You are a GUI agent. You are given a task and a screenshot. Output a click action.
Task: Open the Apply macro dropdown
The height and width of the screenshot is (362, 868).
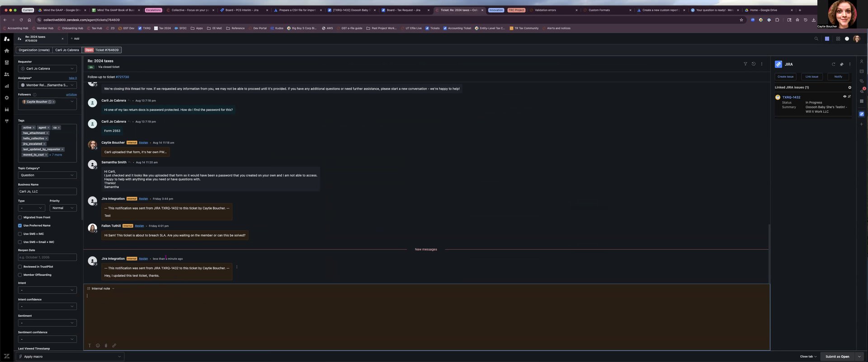pyautogui.click(x=70, y=357)
